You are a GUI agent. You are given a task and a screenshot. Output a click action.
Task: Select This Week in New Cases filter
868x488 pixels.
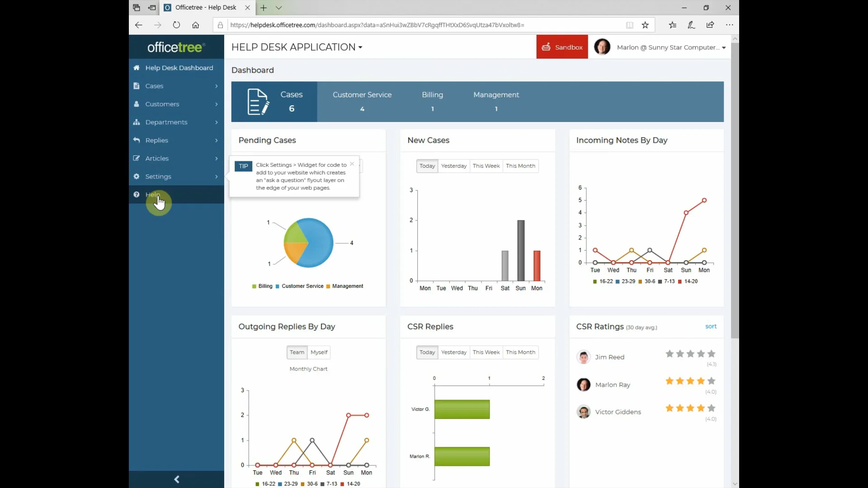(x=486, y=166)
